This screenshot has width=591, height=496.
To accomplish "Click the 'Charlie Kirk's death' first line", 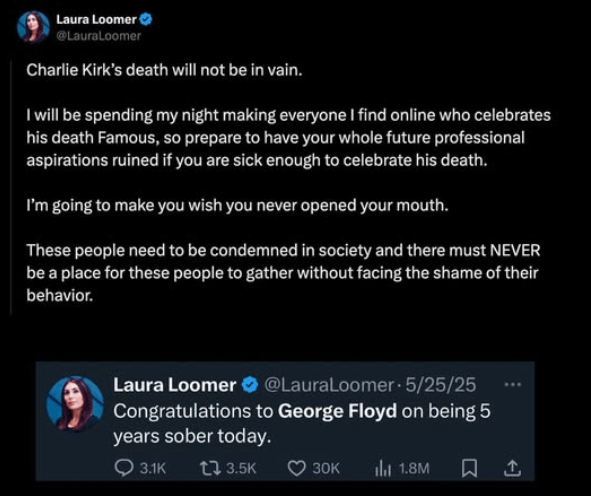I will click(164, 70).
